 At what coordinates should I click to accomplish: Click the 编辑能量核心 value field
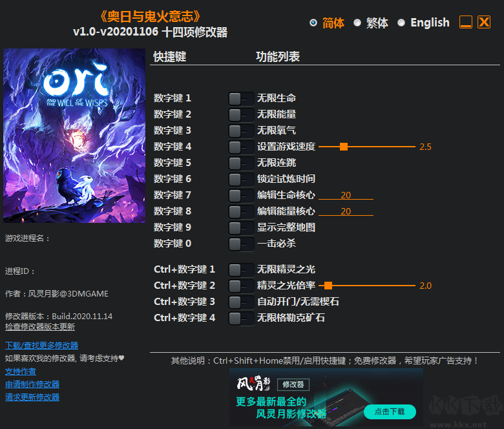tap(346, 211)
